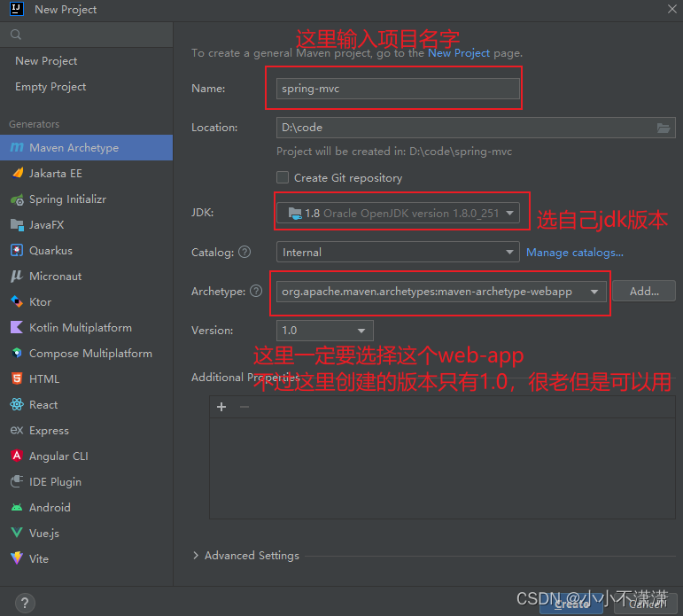Click the Quarkus icon

tap(17, 250)
